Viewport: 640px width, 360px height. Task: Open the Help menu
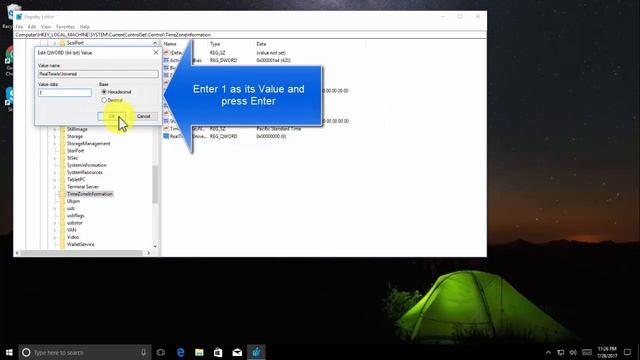[84, 27]
